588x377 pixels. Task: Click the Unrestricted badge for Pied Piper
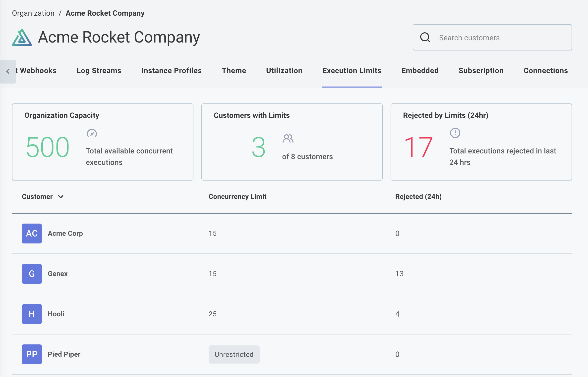click(x=234, y=354)
